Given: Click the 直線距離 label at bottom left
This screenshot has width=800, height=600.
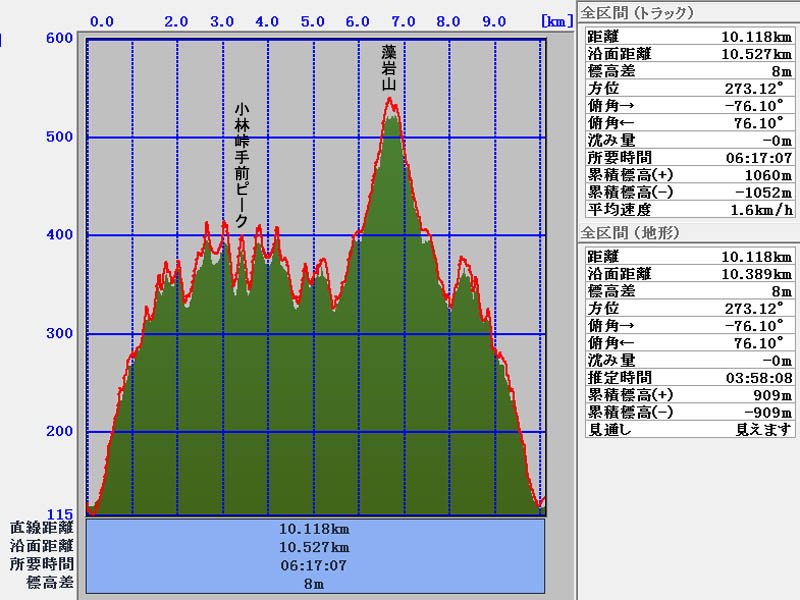Looking at the screenshot, I should pos(41,528).
